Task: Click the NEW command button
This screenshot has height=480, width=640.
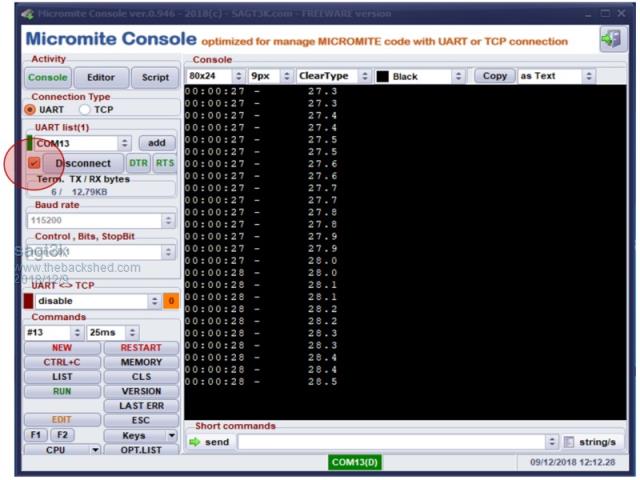Action: [x=62, y=348]
